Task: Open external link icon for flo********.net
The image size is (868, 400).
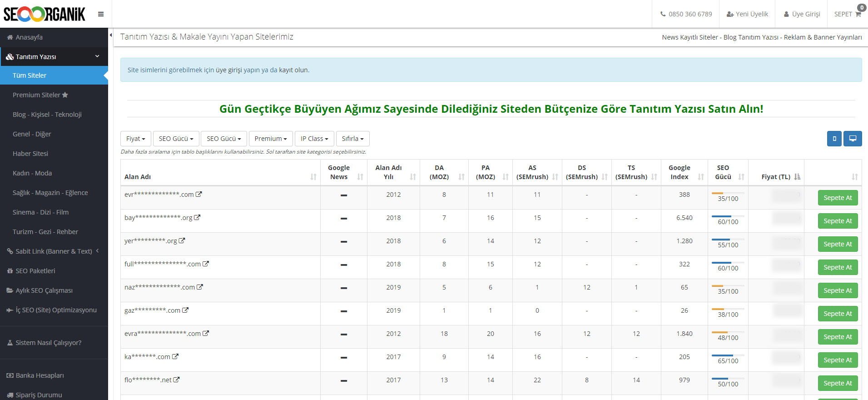Action: tap(176, 380)
